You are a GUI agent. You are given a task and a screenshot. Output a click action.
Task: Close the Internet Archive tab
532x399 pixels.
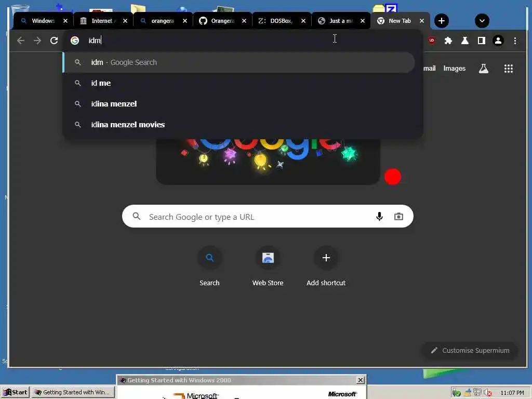point(125,21)
